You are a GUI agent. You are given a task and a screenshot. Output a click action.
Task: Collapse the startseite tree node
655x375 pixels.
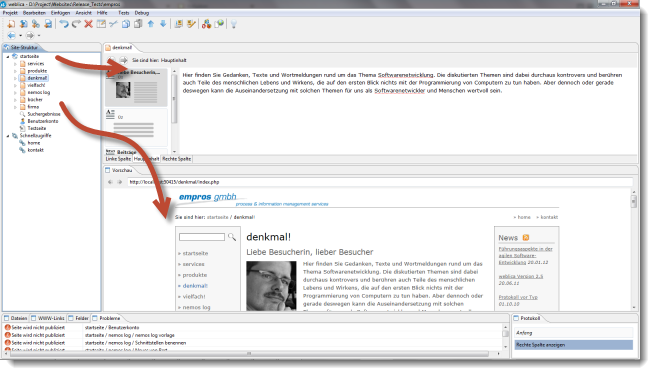[x=8, y=56]
